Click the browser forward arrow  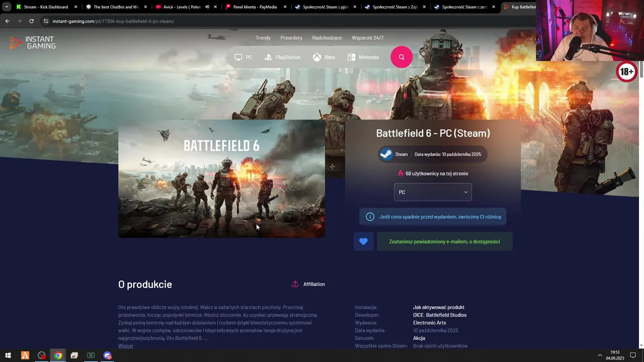pyautogui.click(x=19, y=21)
